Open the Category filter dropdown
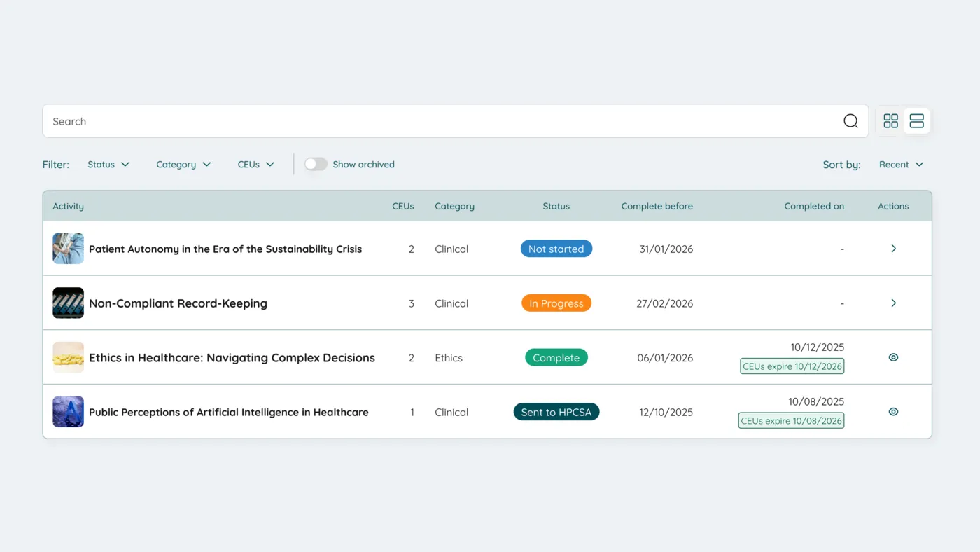The image size is (980, 552). coord(183,165)
